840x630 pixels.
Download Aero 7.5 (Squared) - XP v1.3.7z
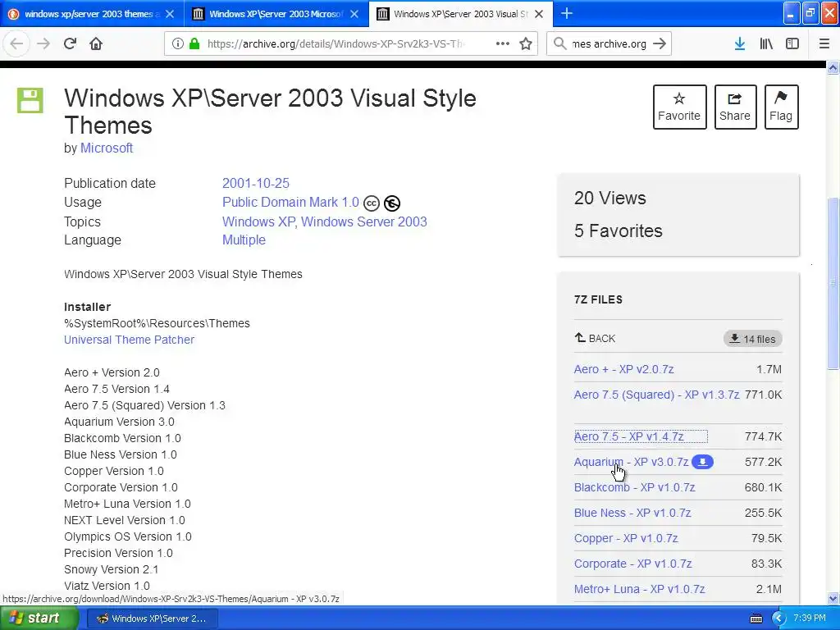pos(656,395)
